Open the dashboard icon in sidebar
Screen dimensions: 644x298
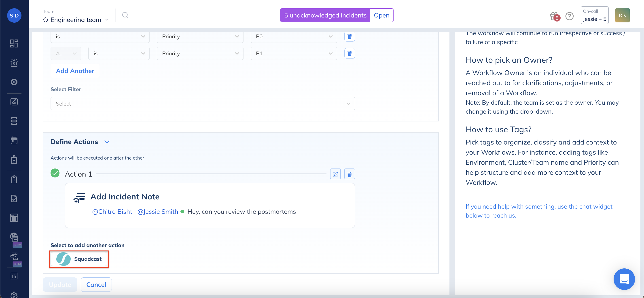(x=14, y=43)
